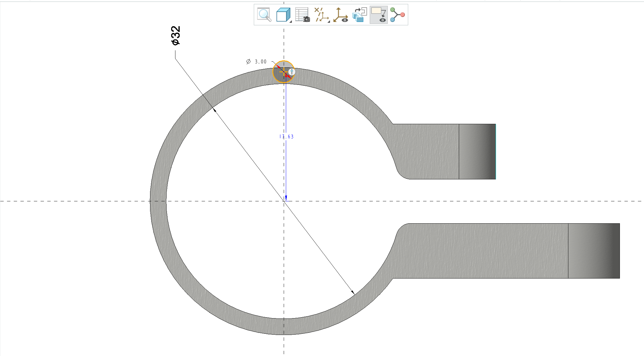Click the blue block with arrow-bracket icon
The width and height of the screenshot is (644, 356).
(359, 15)
